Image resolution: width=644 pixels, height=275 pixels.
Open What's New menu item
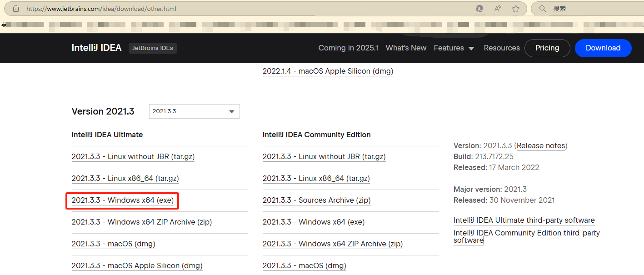tap(406, 48)
